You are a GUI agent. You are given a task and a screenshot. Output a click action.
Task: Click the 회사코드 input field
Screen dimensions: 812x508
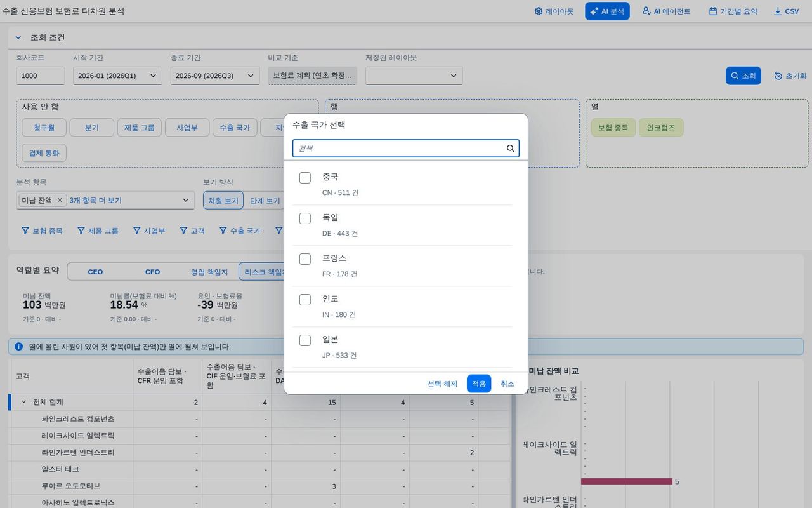(x=41, y=76)
